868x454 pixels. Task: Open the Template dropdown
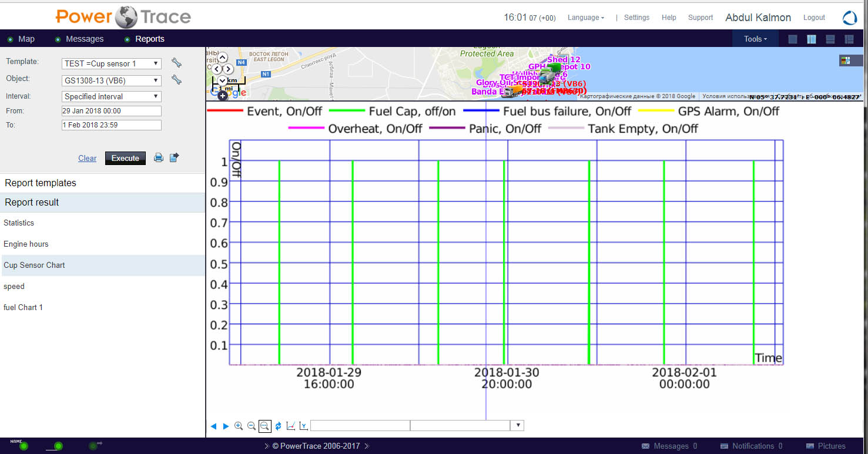111,63
